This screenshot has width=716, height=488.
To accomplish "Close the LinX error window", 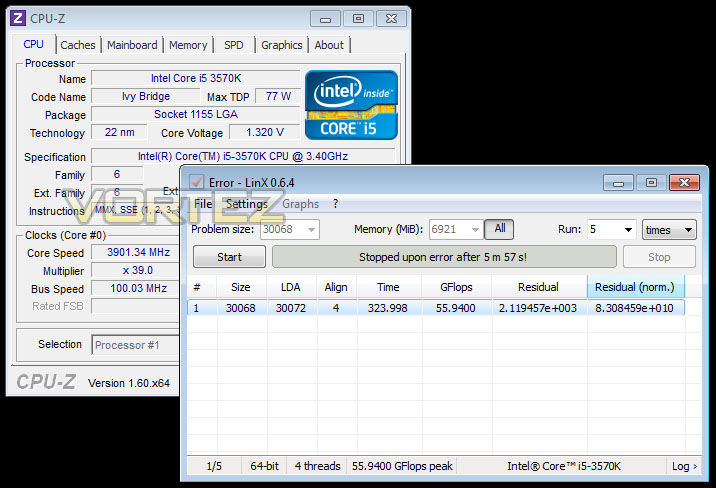I will point(684,183).
